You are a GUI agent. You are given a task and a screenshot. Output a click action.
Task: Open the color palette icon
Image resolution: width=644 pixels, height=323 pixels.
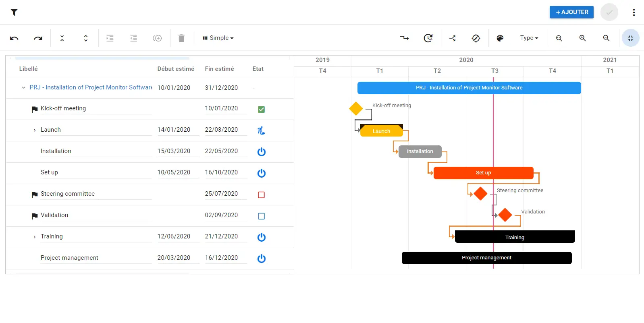point(500,38)
